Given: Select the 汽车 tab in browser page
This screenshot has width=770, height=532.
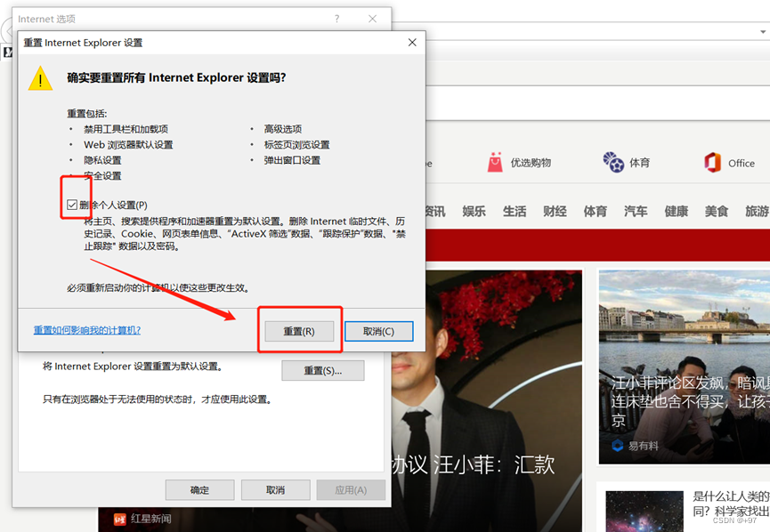Looking at the screenshot, I should pyautogui.click(x=636, y=212).
